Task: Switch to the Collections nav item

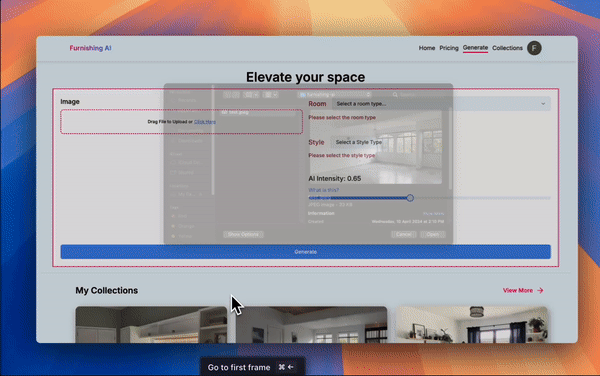Action: [507, 48]
